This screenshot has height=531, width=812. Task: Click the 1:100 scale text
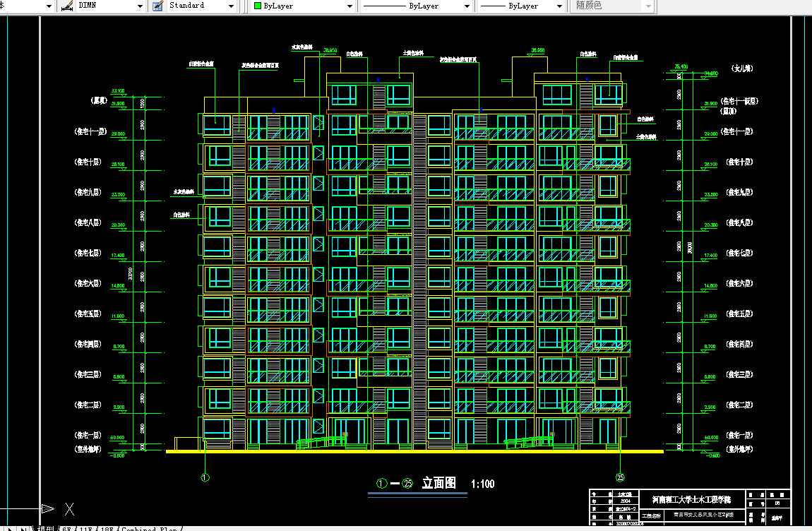tap(483, 484)
